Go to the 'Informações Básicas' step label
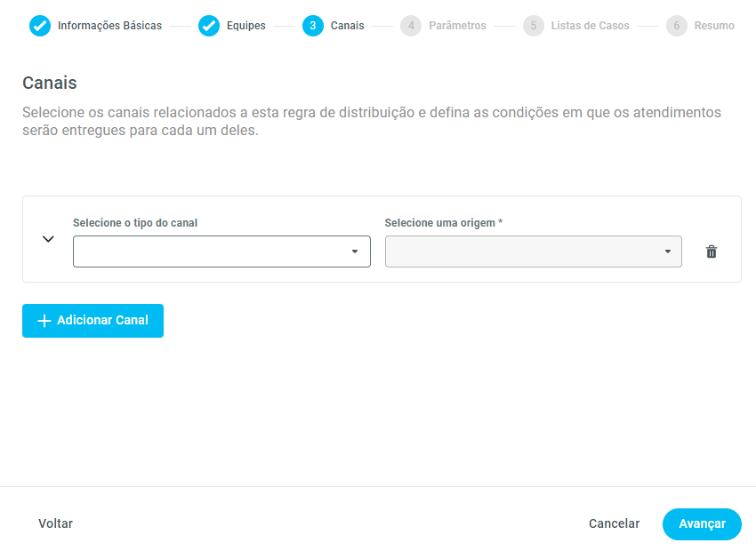The image size is (756, 551). click(109, 26)
